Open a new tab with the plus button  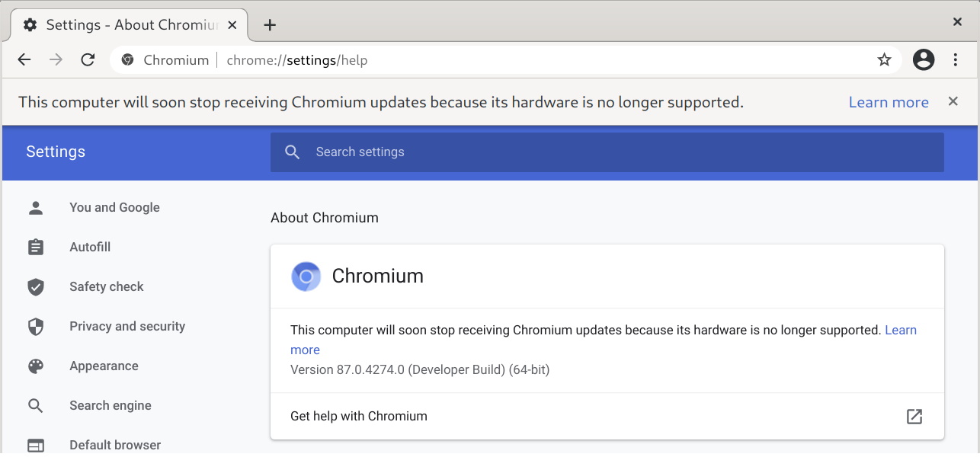(270, 24)
